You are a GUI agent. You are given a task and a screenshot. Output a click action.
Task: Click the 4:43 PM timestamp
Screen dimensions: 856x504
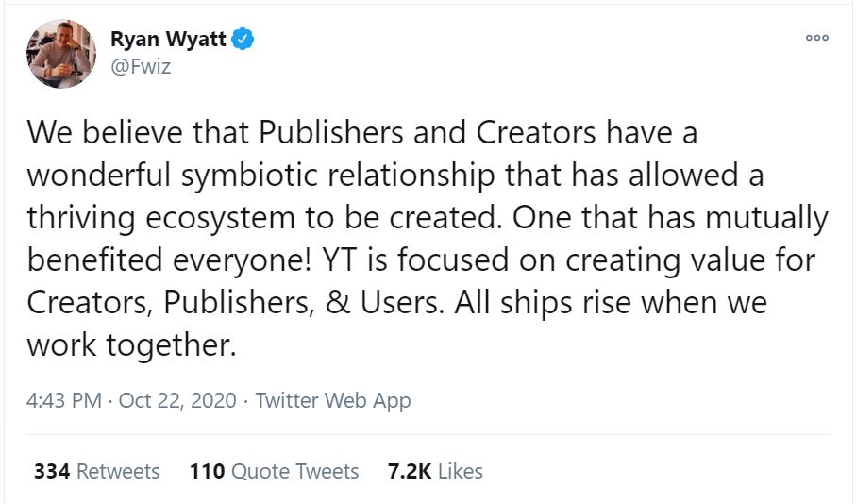point(64,400)
